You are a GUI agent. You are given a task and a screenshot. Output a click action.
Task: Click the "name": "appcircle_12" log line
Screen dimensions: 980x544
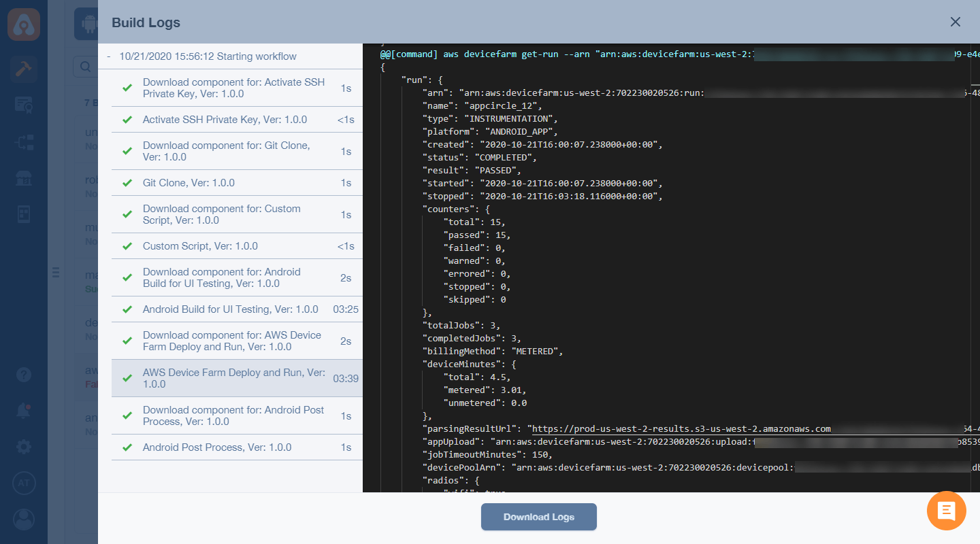click(483, 106)
